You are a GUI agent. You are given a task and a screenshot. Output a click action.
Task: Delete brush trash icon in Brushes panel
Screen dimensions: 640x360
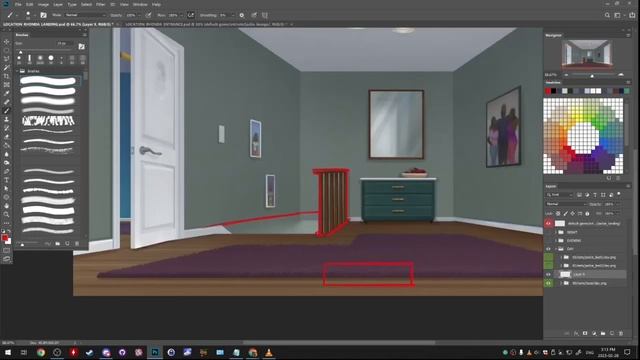(77, 244)
